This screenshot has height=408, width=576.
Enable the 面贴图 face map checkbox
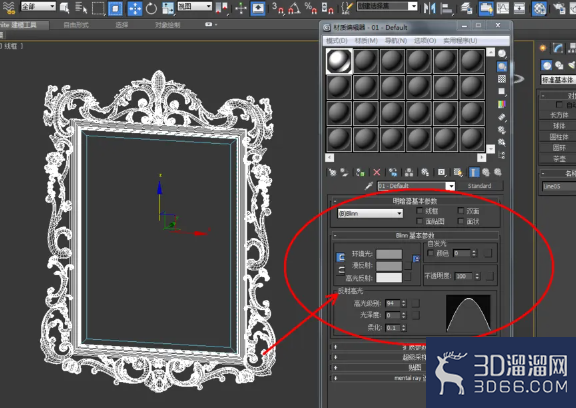(420, 221)
